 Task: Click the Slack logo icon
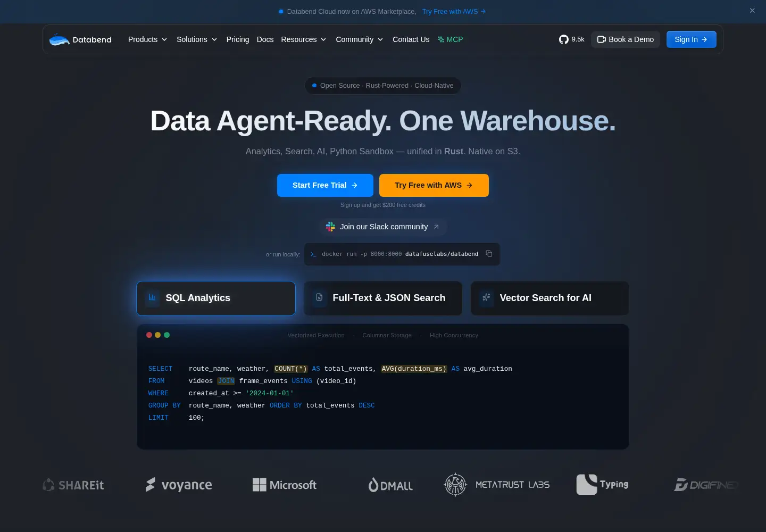click(x=330, y=227)
